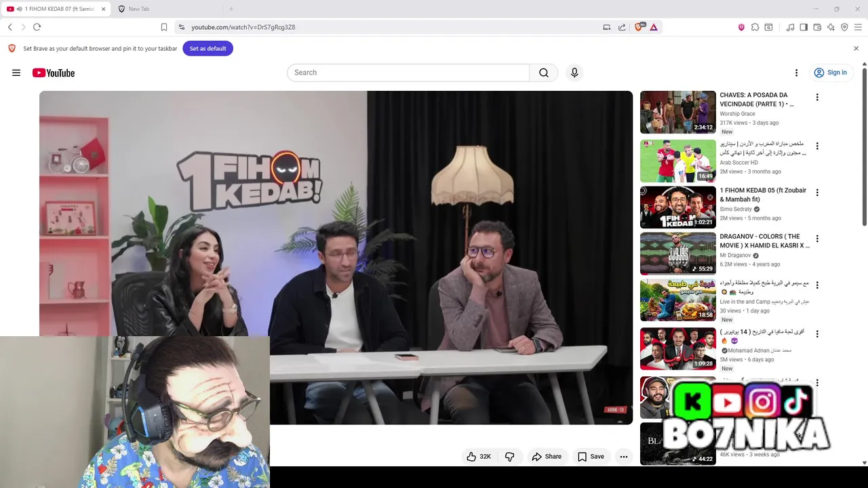Open options menu for Live in the and Camp video

[x=817, y=285]
